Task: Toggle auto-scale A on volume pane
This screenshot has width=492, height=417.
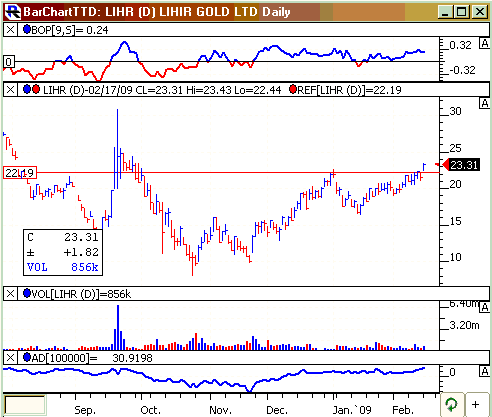Action: point(484,307)
